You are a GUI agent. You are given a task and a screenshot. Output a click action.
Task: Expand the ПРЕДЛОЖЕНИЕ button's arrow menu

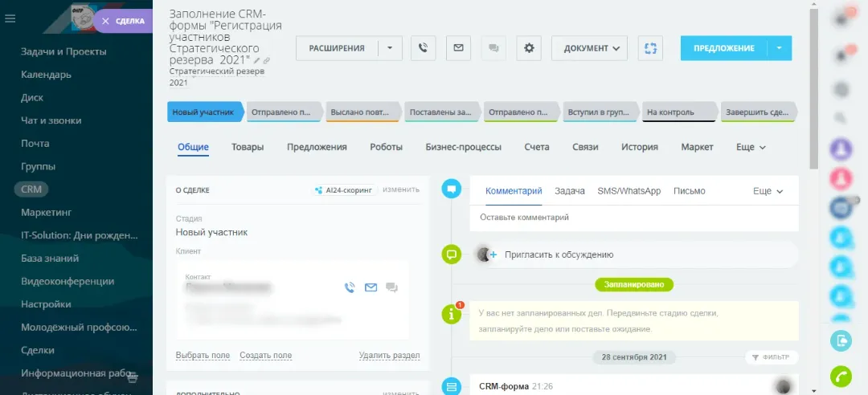pos(780,48)
